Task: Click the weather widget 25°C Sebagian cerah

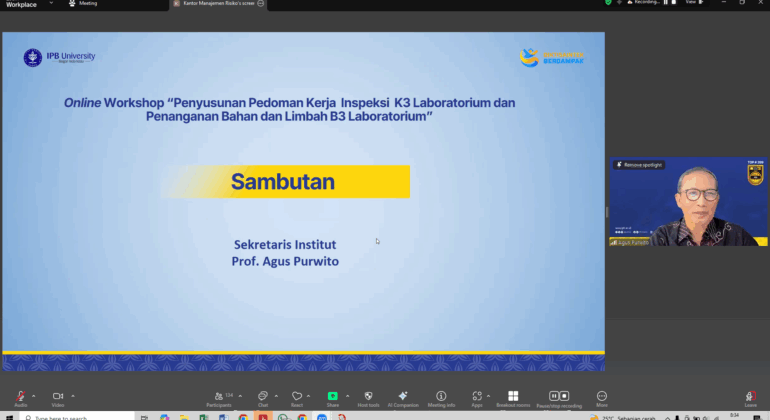Action: (623, 418)
